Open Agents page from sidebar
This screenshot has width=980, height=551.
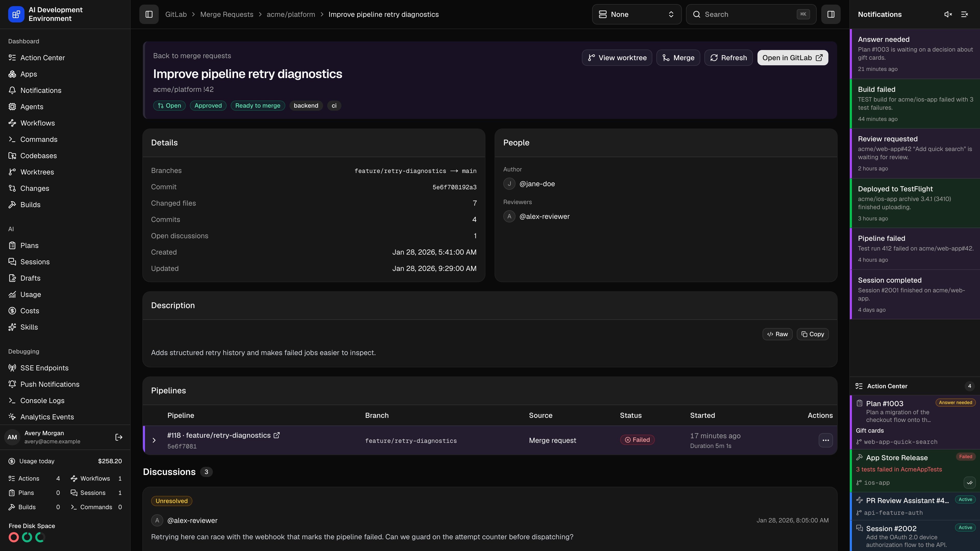(x=65, y=107)
